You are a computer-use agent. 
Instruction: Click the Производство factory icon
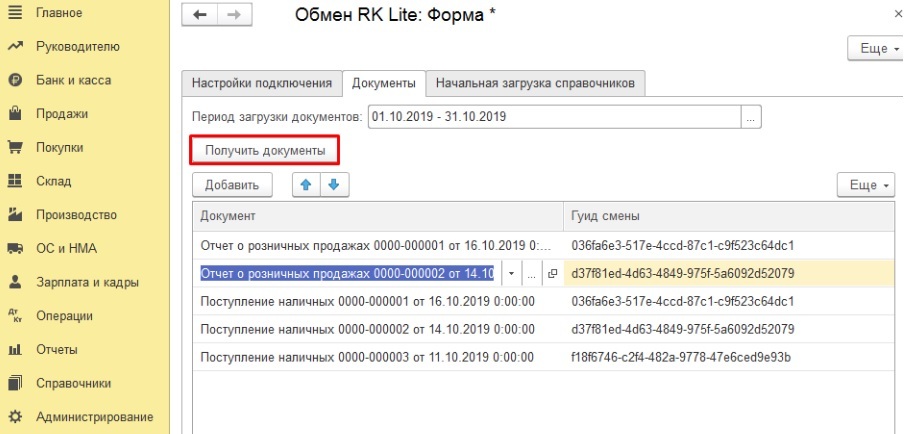[15, 215]
